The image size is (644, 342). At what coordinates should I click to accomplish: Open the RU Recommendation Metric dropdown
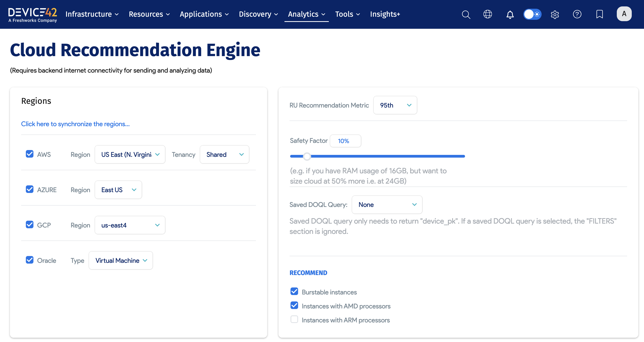pyautogui.click(x=395, y=105)
